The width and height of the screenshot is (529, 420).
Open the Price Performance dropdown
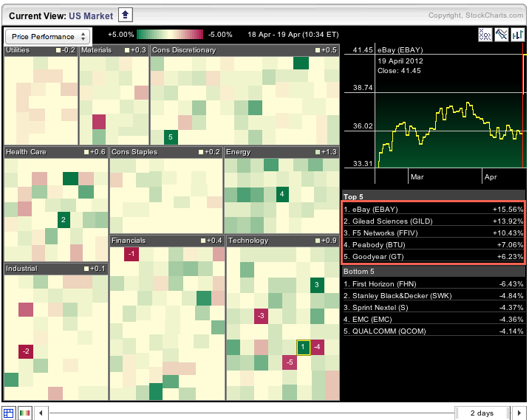point(47,36)
